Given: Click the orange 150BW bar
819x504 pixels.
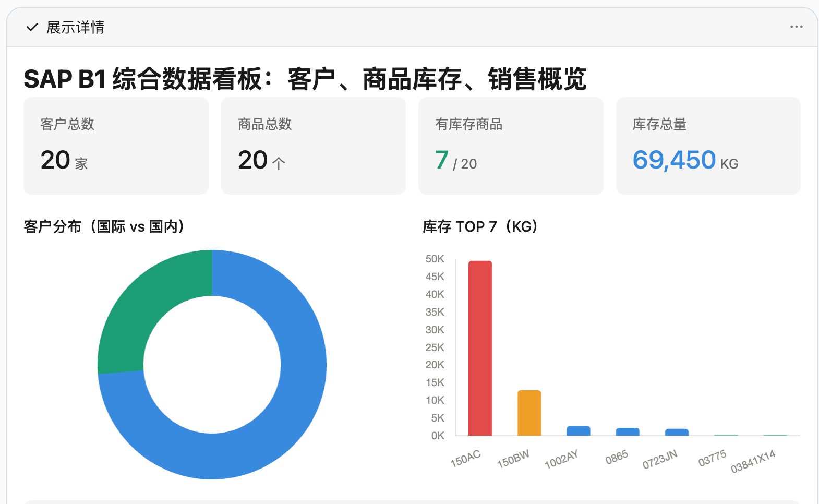Looking at the screenshot, I should click(x=529, y=413).
